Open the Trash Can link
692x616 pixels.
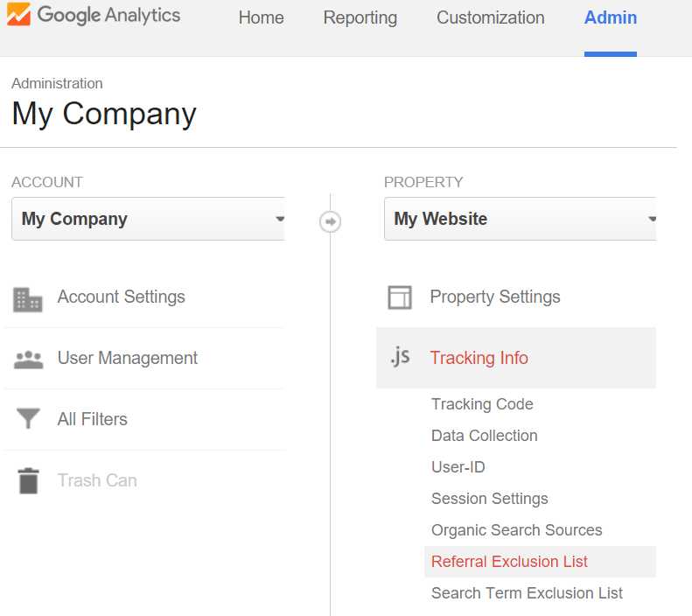(x=97, y=480)
